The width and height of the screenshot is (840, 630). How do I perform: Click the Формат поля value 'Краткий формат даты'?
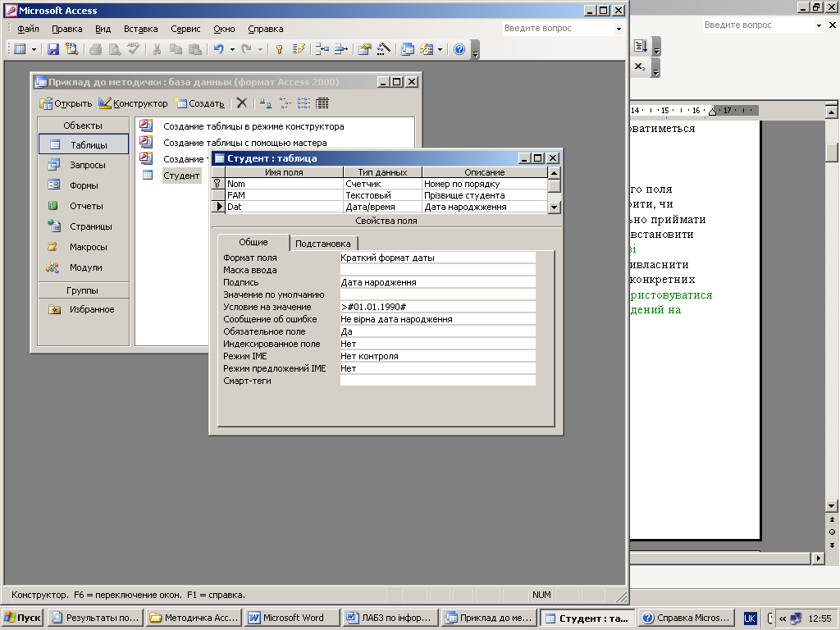tap(438, 258)
